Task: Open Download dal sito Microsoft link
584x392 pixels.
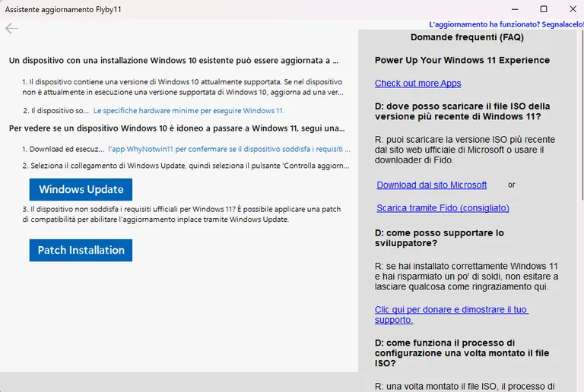Action: pyautogui.click(x=432, y=185)
